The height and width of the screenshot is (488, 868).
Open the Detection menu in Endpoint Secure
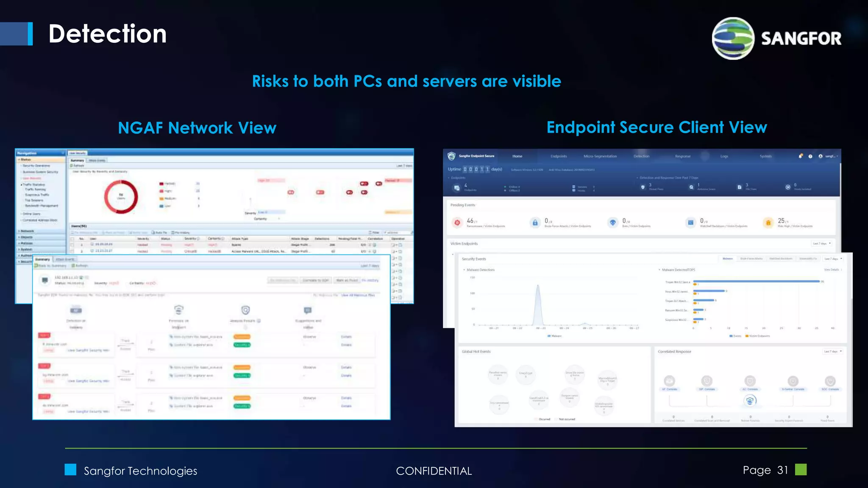(x=641, y=156)
